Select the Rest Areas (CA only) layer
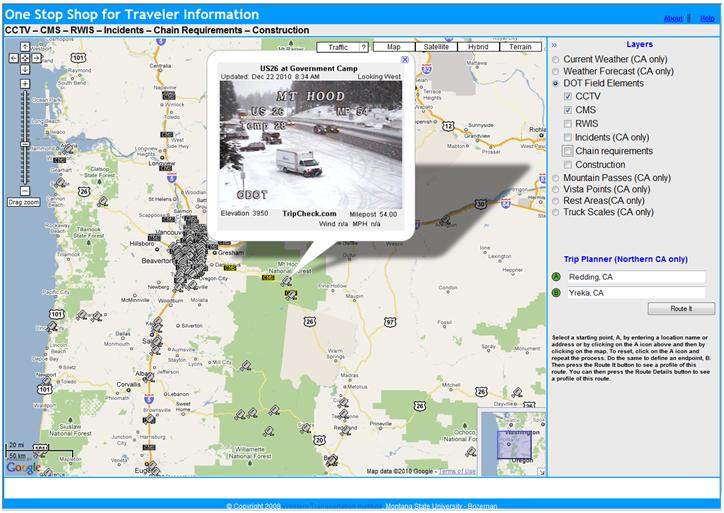The image size is (724, 513). [x=555, y=201]
